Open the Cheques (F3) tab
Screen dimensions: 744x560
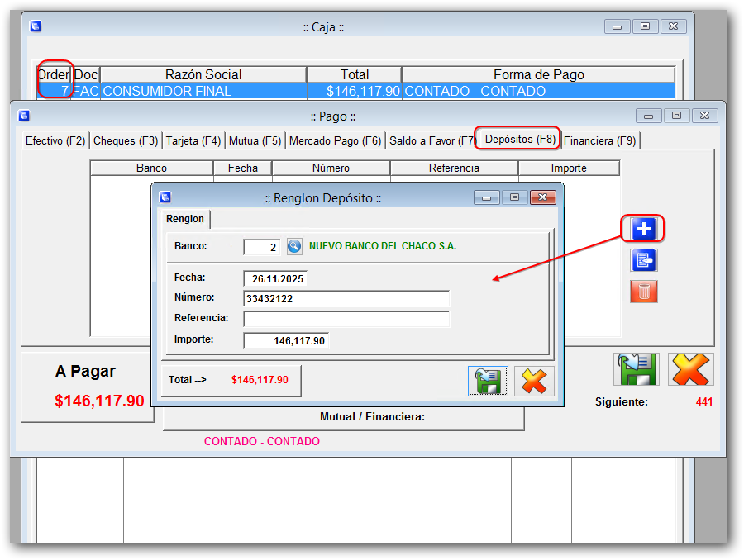coord(126,140)
